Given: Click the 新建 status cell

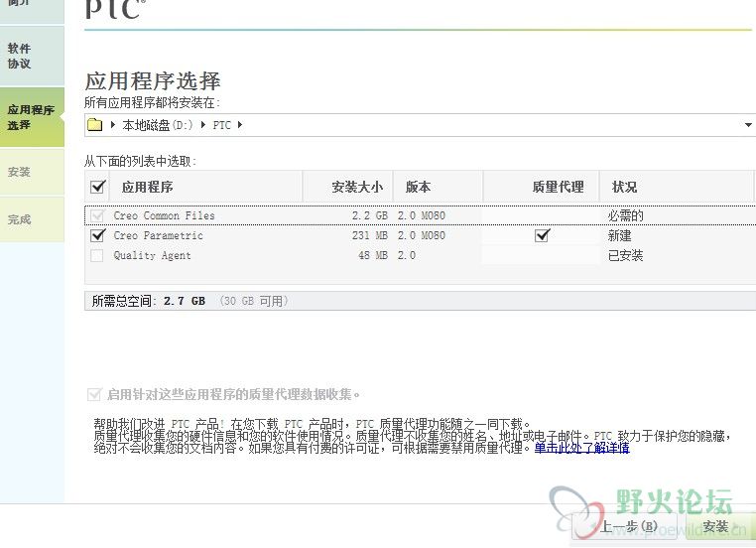Looking at the screenshot, I should (x=619, y=235).
